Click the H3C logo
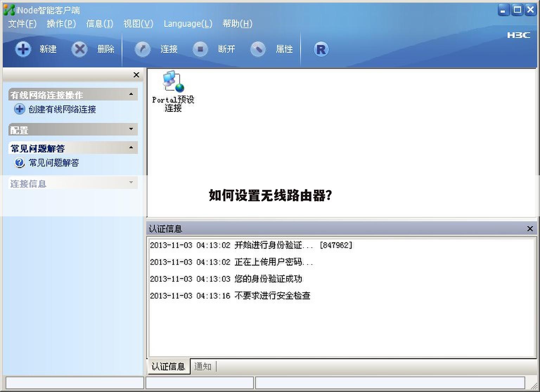The image size is (540, 392). (519, 35)
